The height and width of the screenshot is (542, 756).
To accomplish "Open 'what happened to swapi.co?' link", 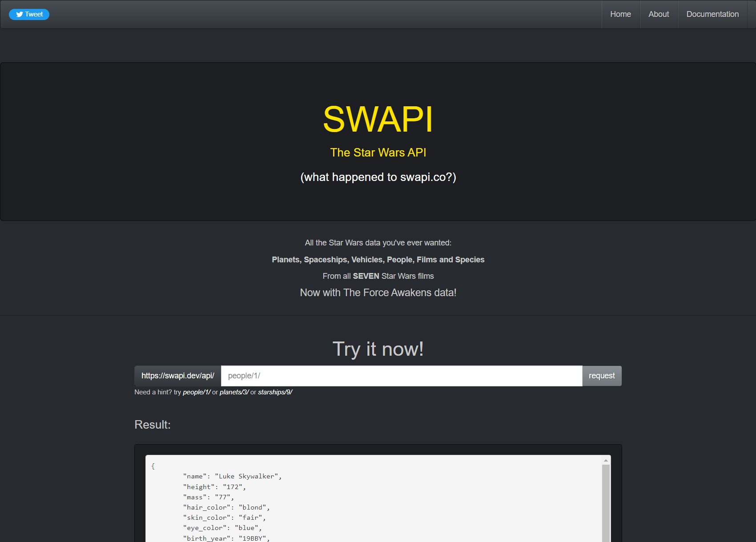I will click(x=378, y=177).
